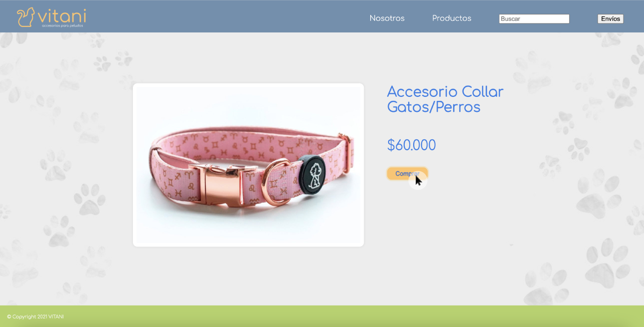
Task: Open the Nosotros menu item
Action: [387, 18]
